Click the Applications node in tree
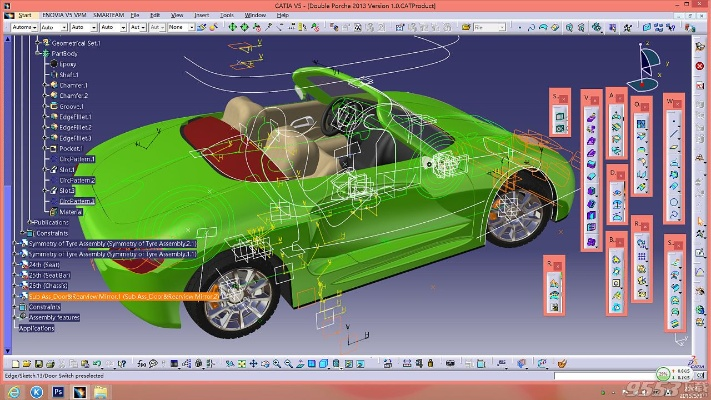Viewport: 711px width, 400px height. (36, 327)
